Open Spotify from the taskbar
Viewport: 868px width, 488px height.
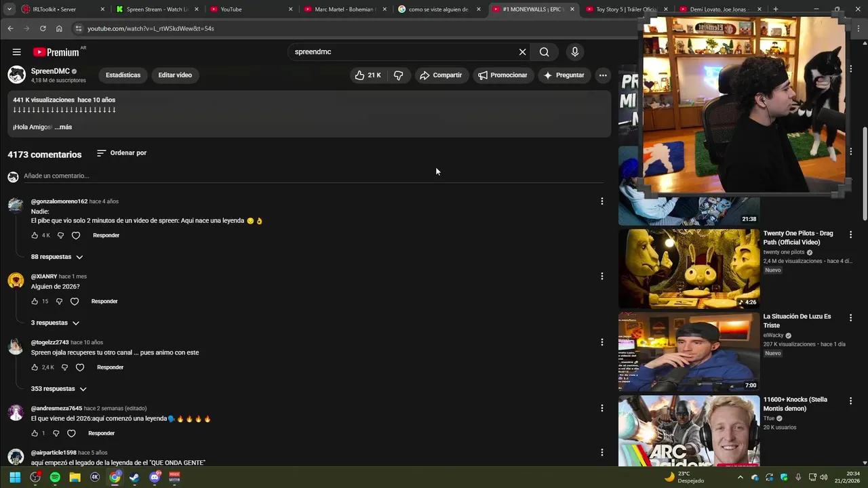coord(55,477)
